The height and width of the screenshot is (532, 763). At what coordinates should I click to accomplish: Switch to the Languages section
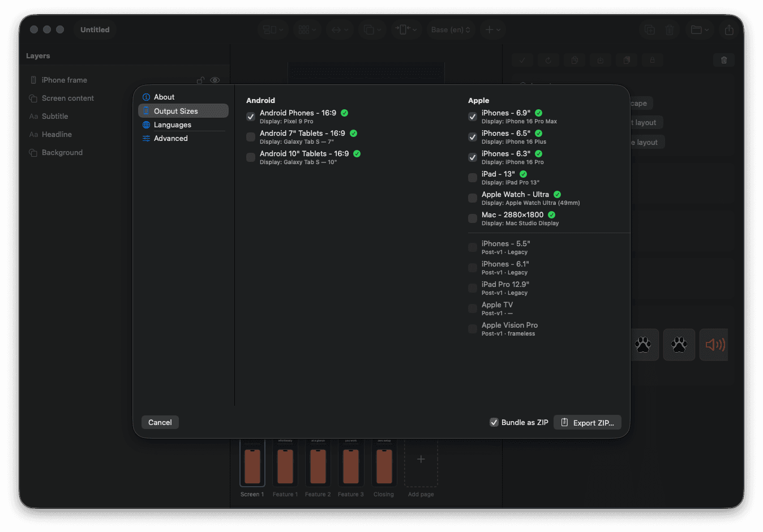[183, 125]
